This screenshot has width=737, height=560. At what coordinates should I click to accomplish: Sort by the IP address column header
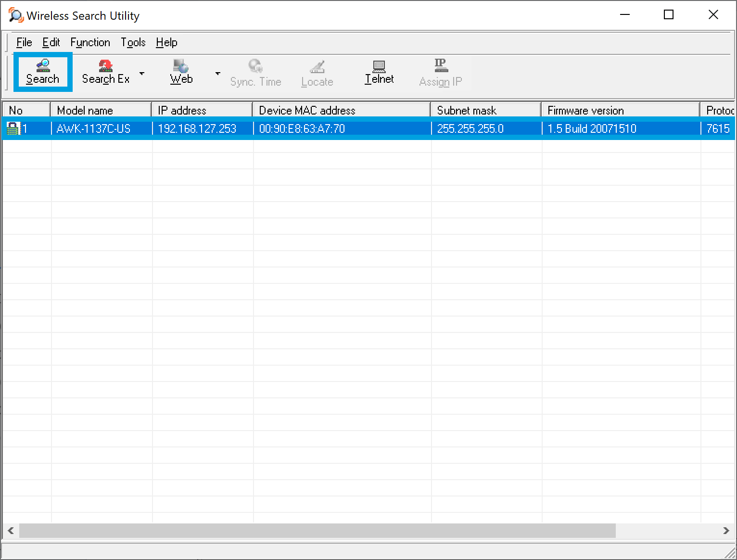[202, 110]
